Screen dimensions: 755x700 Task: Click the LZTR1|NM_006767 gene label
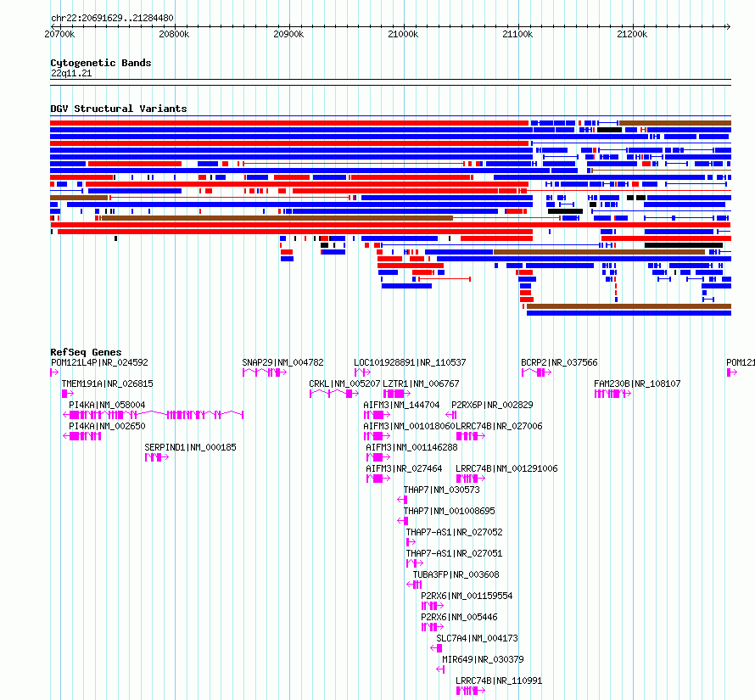(x=421, y=384)
